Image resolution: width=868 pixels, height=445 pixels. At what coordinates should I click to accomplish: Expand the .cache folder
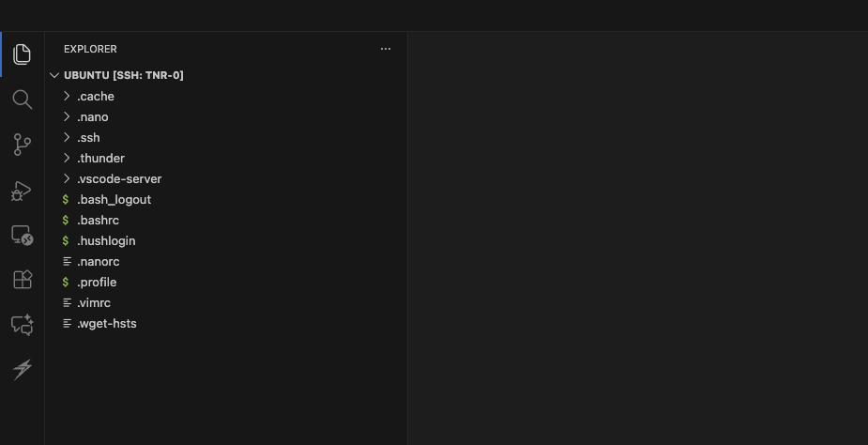point(226,97)
